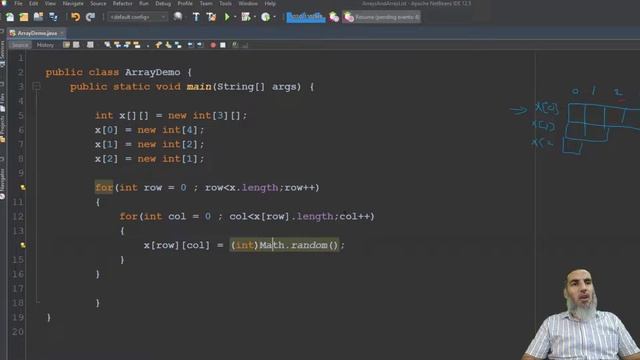
Task: Click line number 20 in gutter
Action: (x=18, y=332)
